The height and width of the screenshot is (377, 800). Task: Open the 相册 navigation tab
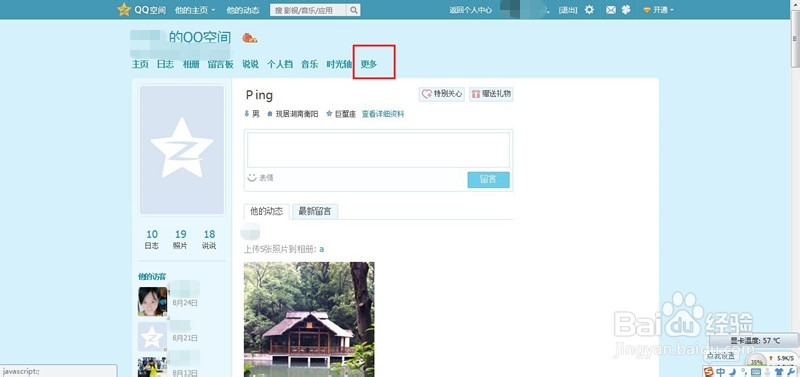(191, 64)
